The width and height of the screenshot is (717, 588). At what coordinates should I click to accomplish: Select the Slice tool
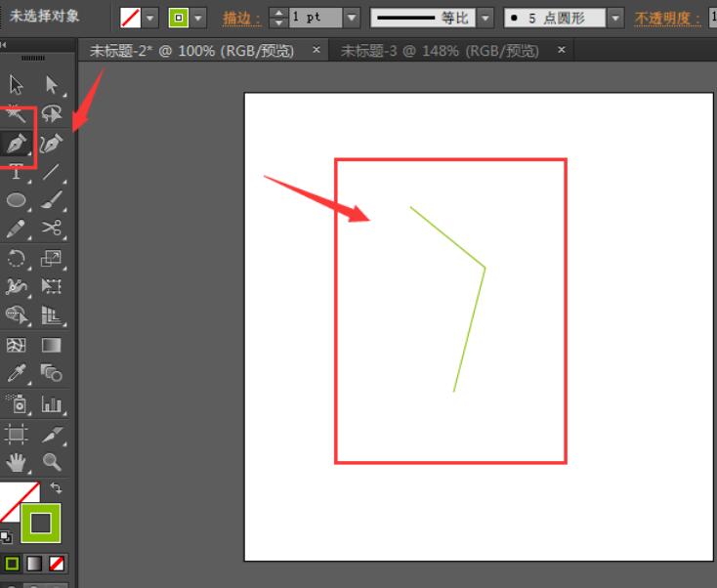point(51,434)
